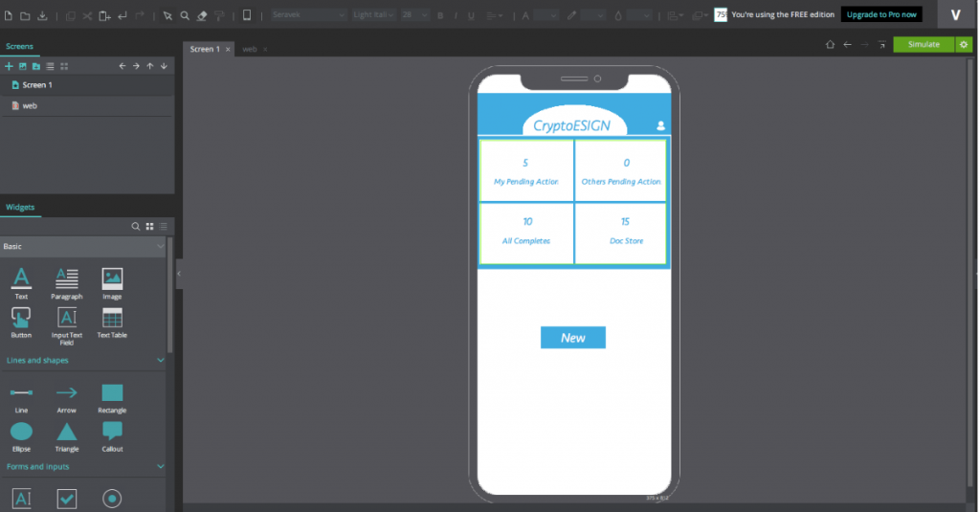
Task: Toggle bold formatting
Action: pyautogui.click(x=440, y=15)
